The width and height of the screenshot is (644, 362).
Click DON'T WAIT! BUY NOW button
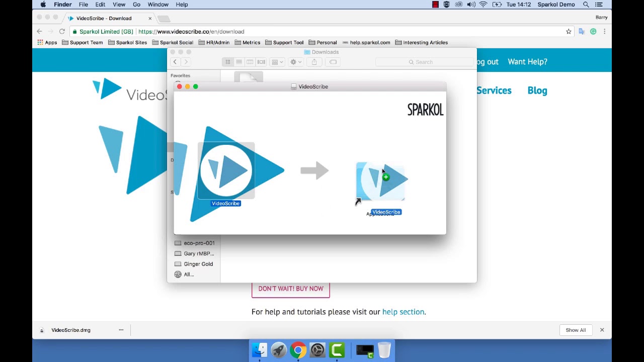(291, 289)
